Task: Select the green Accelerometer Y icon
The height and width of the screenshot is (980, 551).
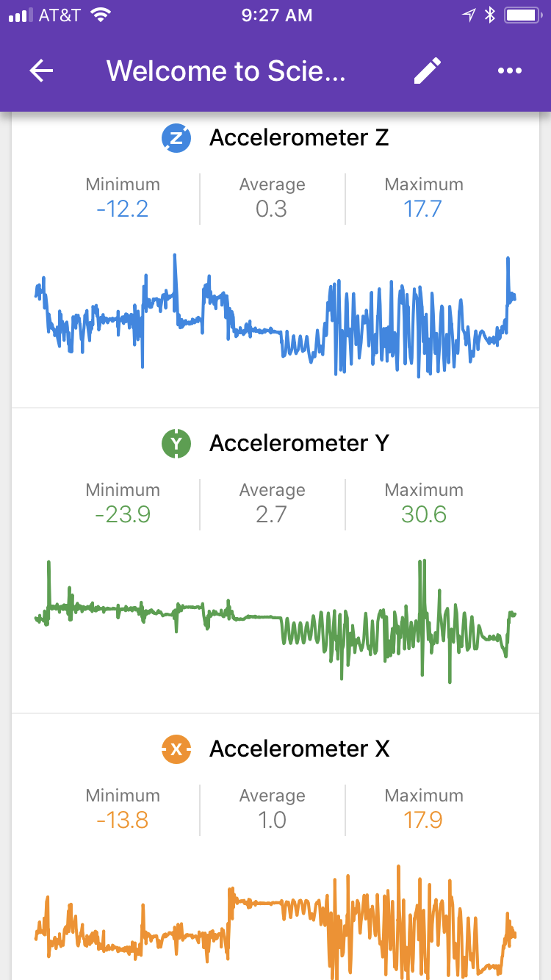Action: (x=176, y=443)
